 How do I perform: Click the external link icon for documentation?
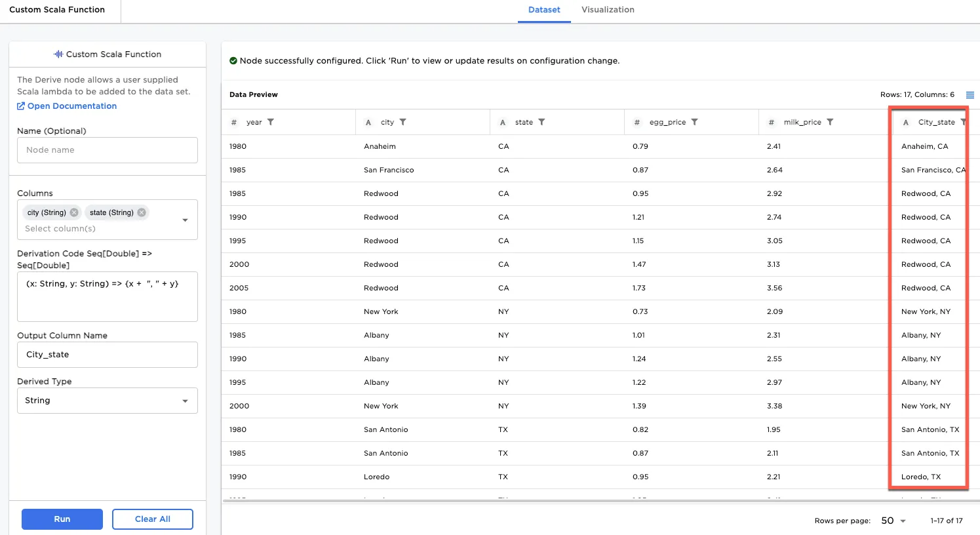(21, 106)
